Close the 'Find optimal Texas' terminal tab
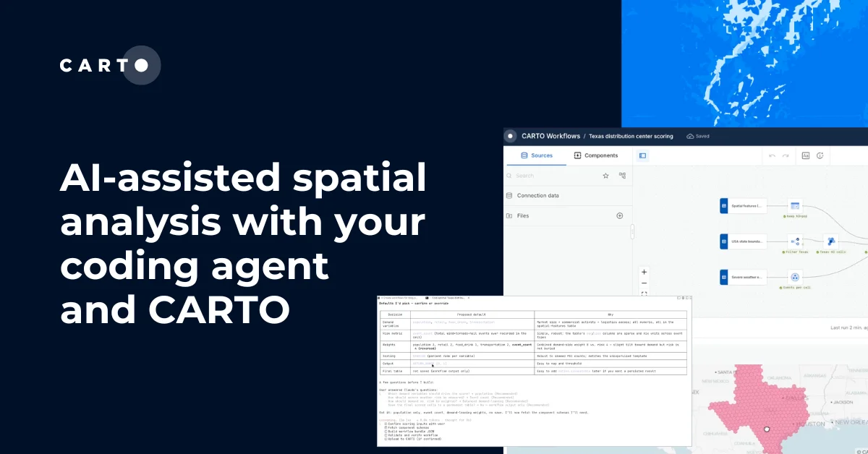 [468, 298]
